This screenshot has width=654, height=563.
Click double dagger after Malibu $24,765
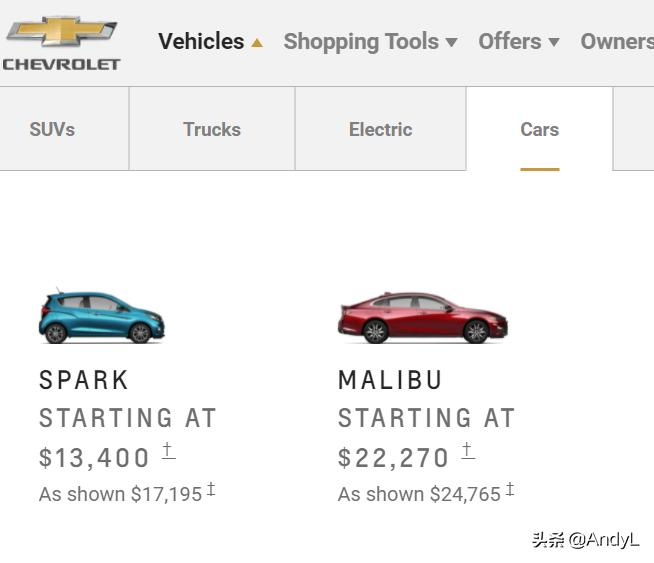[x=510, y=490]
